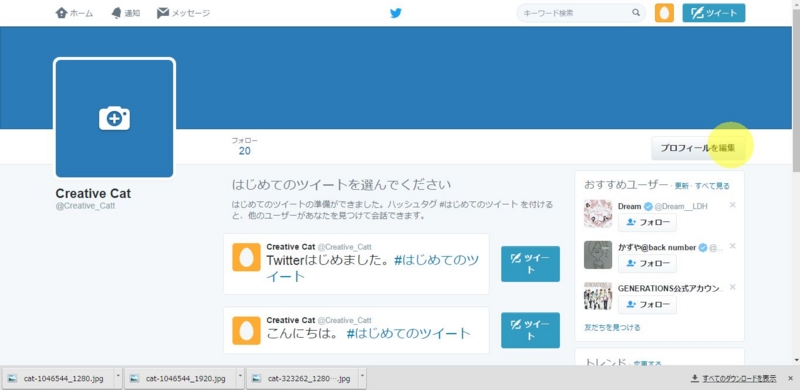Click the @Dream__LDH handle
Viewport: 800px width, 390px height.
click(681, 206)
